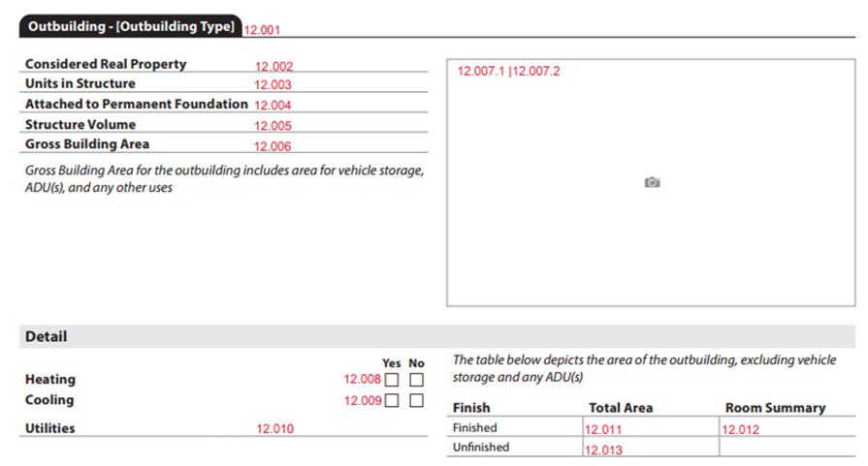
Task: Click the Structure Volume label
Action: click(x=80, y=124)
